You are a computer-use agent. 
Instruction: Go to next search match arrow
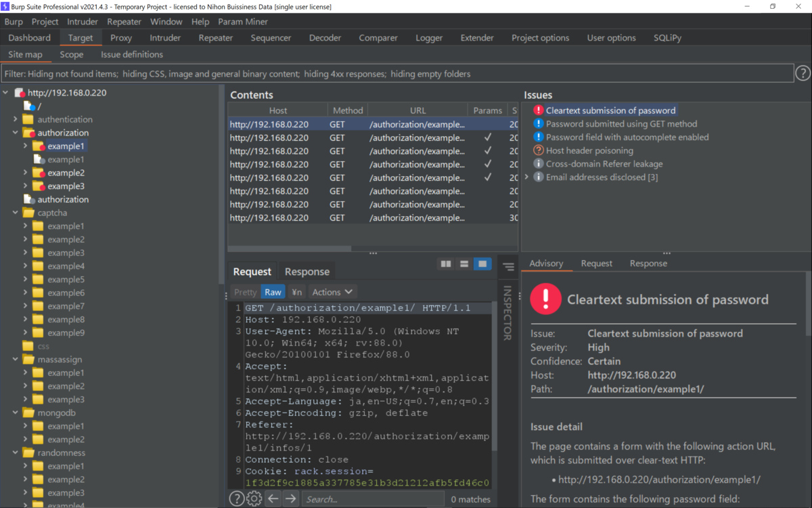pyautogui.click(x=290, y=499)
